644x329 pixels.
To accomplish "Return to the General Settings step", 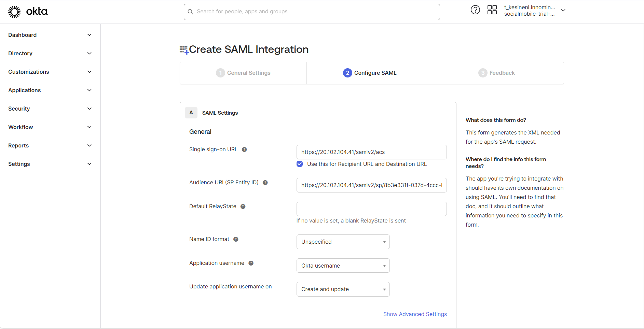I will tap(243, 73).
